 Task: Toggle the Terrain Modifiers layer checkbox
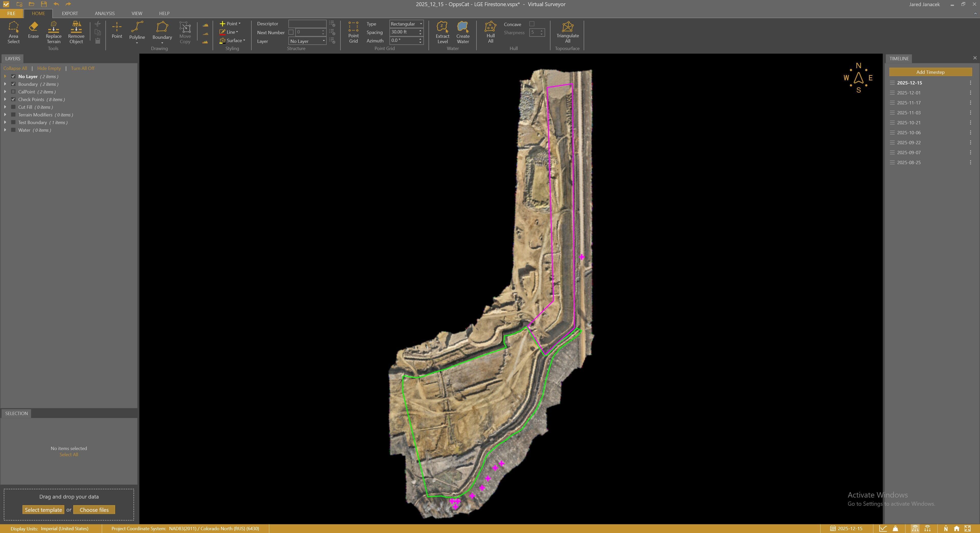(13, 115)
